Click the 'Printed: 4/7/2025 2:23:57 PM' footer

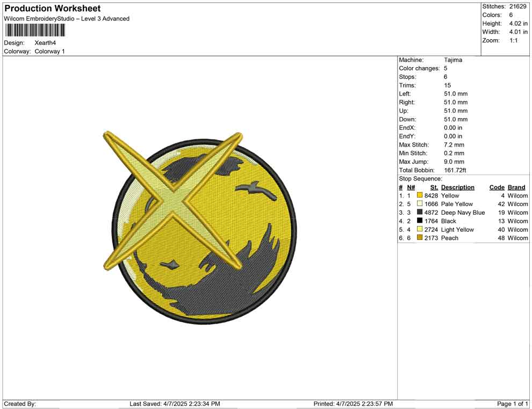click(x=353, y=404)
